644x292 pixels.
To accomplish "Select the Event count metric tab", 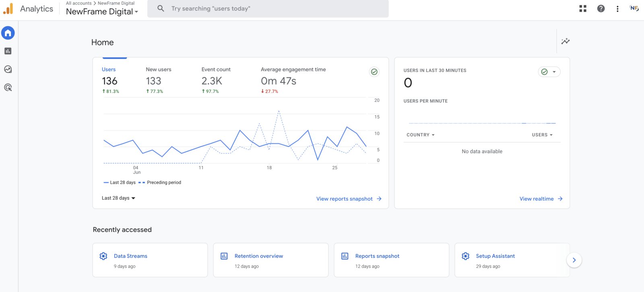I will tap(216, 80).
